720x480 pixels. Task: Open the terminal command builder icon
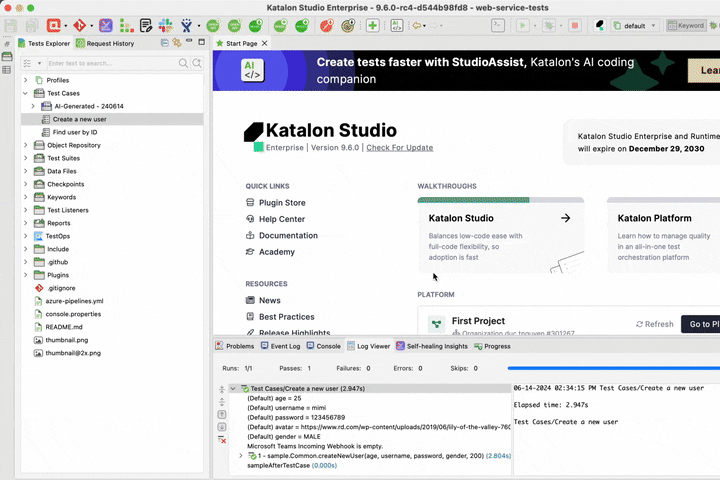coord(498,25)
